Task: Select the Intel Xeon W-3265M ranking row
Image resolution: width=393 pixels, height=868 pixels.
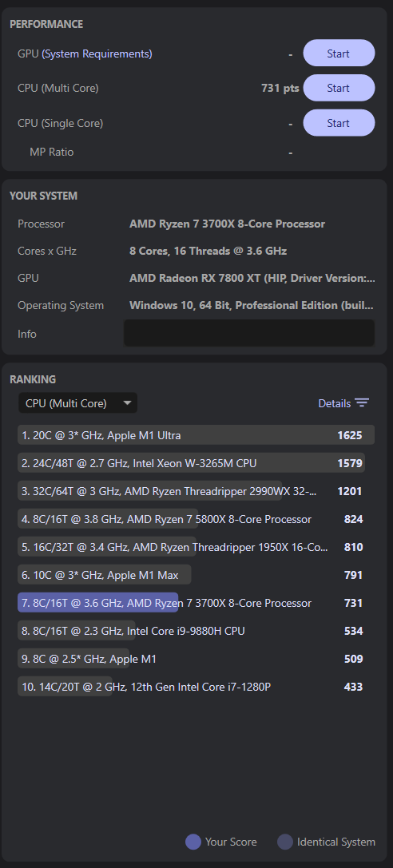Action: pyautogui.click(x=196, y=463)
